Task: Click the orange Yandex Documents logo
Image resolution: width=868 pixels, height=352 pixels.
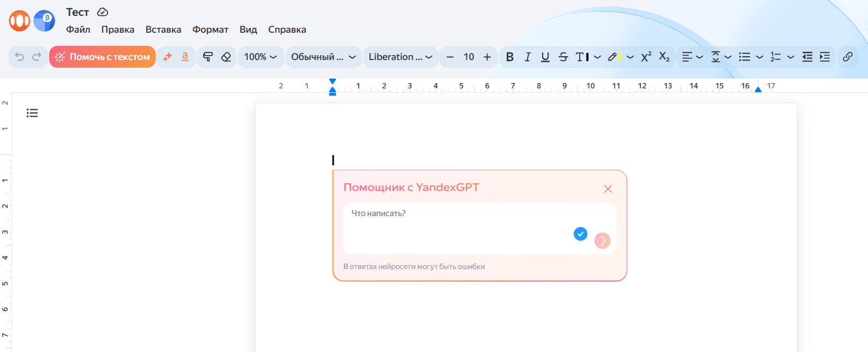Action: coord(20,21)
